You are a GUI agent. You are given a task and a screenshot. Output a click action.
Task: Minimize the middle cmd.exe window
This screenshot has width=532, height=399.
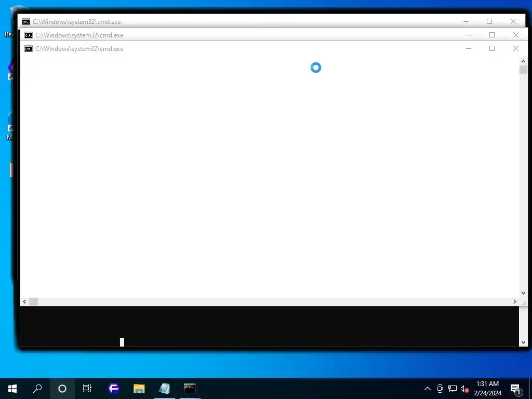click(469, 35)
